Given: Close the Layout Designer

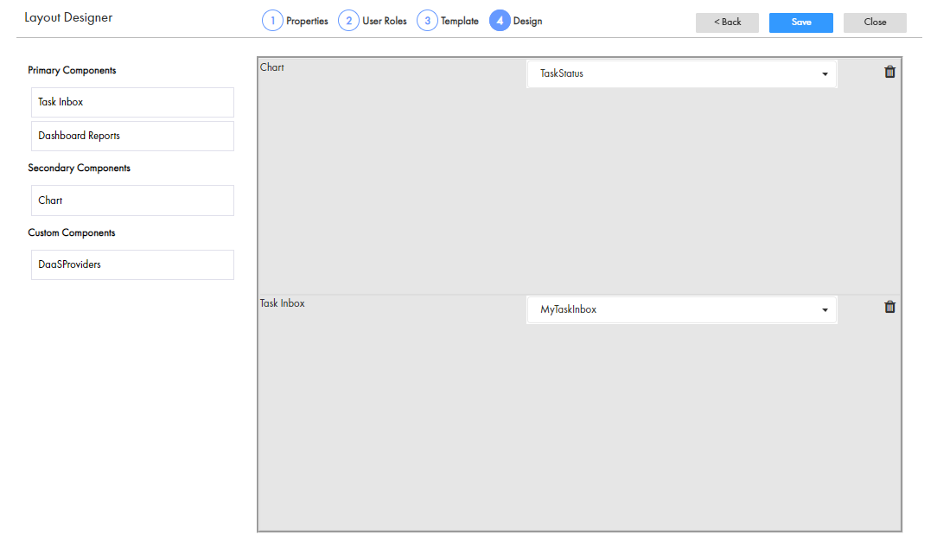Looking at the screenshot, I should [x=874, y=22].
